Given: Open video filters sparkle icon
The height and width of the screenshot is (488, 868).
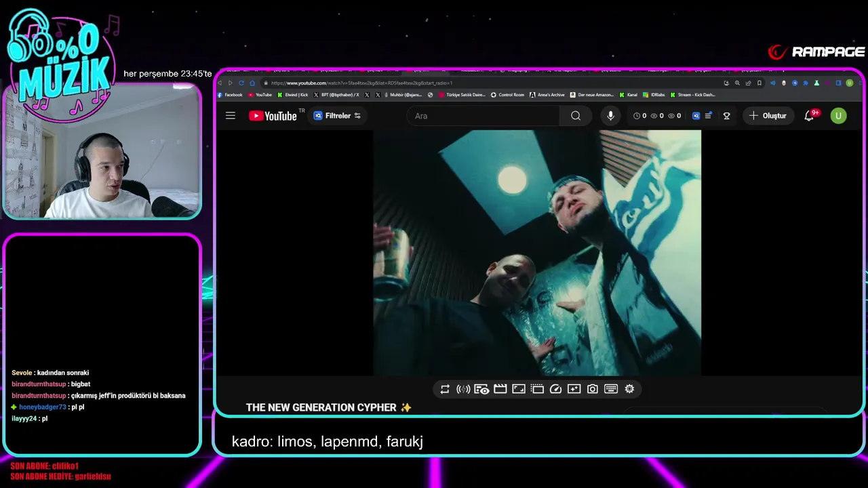Looking at the screenshot, I should [x=574, y=389].
